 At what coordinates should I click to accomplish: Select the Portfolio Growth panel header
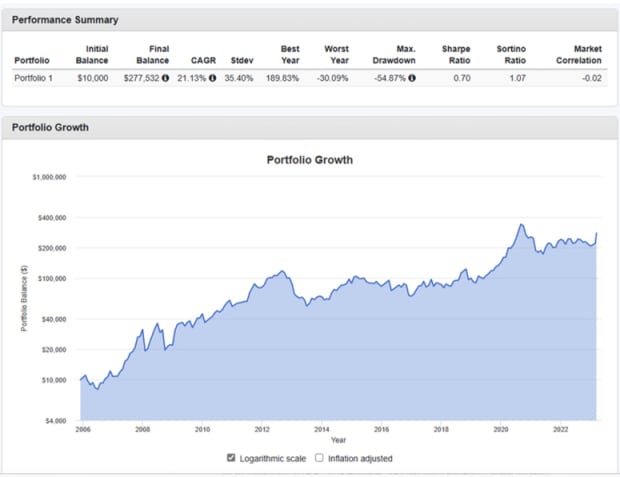[310, 127]
